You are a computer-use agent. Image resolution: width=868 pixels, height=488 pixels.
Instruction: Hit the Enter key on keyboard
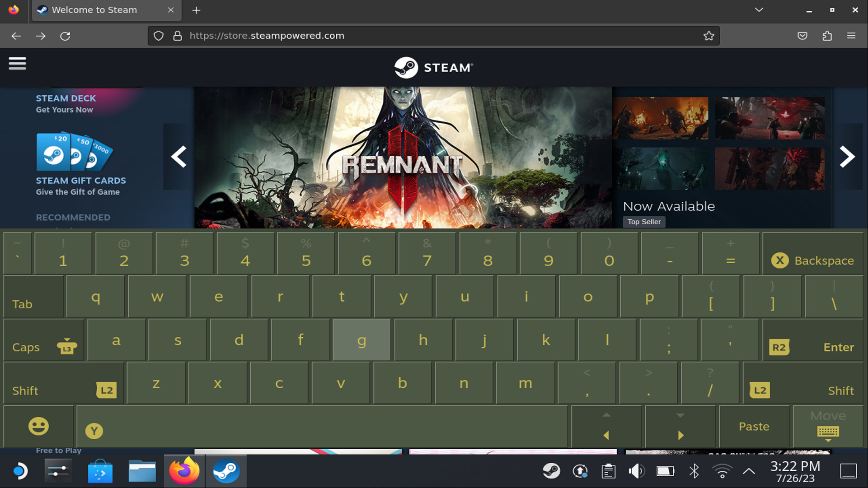tap(812, 340)
